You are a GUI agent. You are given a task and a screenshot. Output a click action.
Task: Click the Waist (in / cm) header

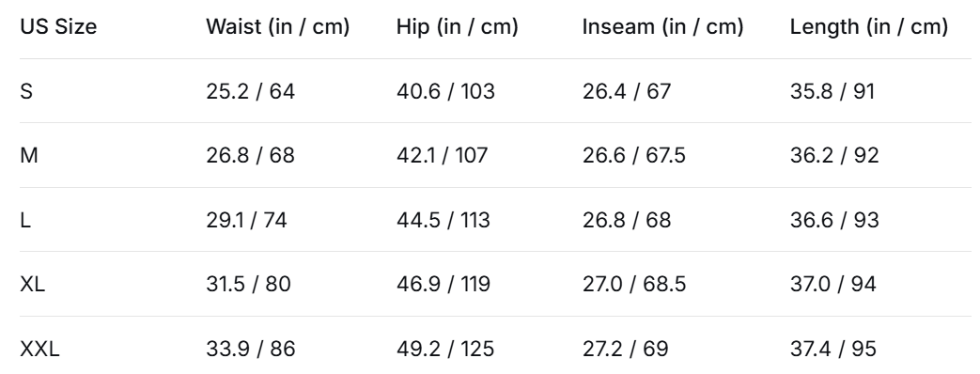point(277,27)
